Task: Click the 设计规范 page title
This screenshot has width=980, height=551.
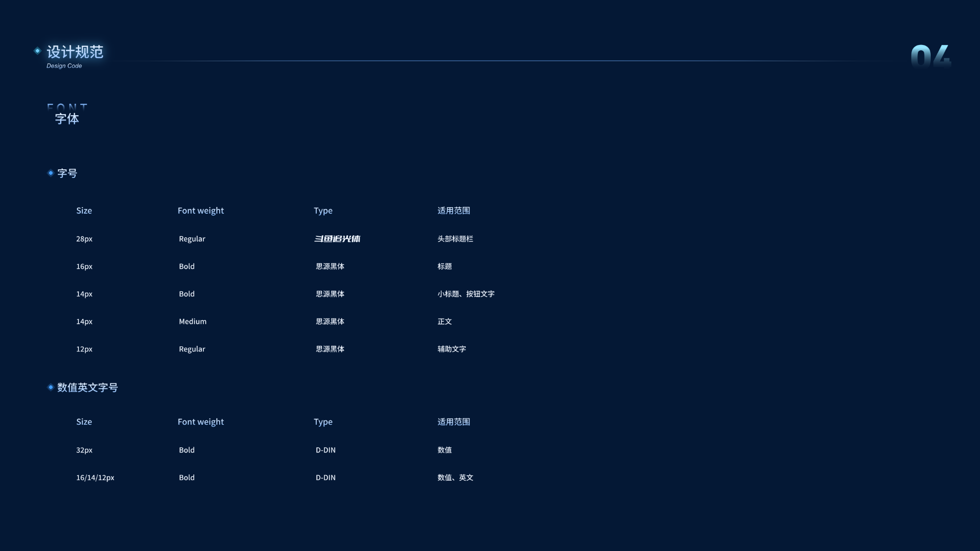Action: pyautogui.click(x=75, y=52)
